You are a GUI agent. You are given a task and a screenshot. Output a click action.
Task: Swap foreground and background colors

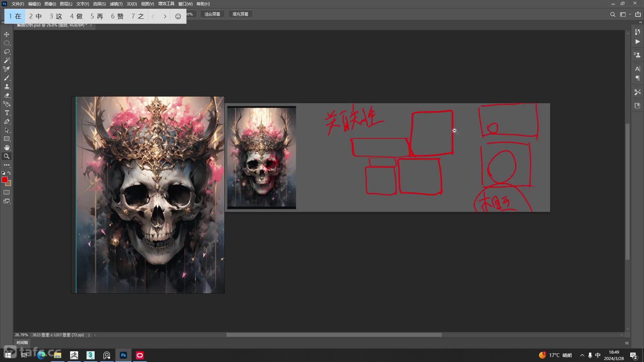tap(9, 173)
